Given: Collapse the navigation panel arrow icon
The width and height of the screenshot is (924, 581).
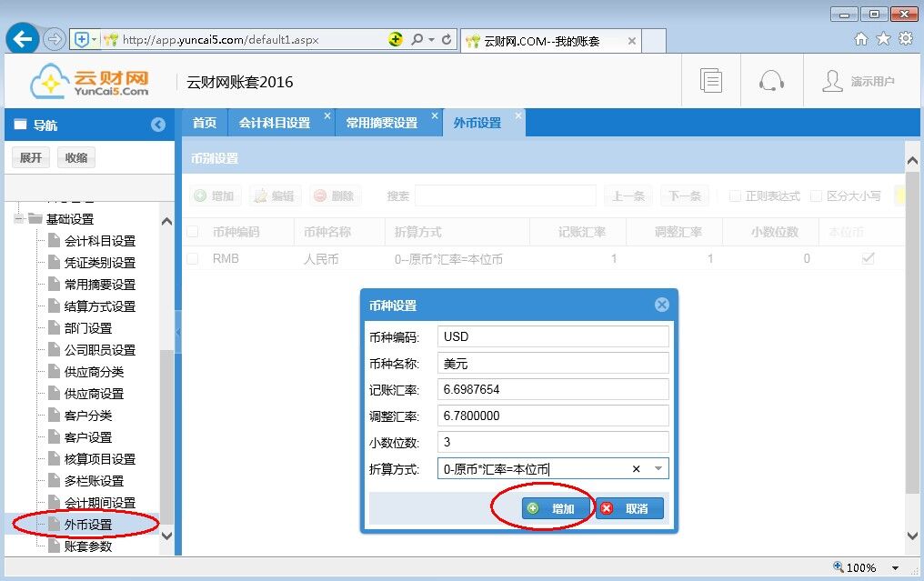Looking at the screenshot, I should [158, 125].
